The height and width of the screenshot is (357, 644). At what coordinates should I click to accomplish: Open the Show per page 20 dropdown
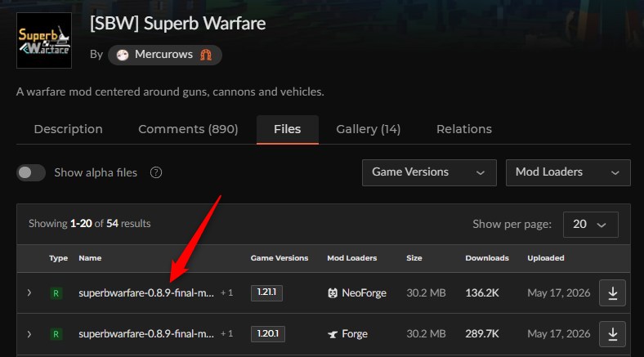[591, 225]
